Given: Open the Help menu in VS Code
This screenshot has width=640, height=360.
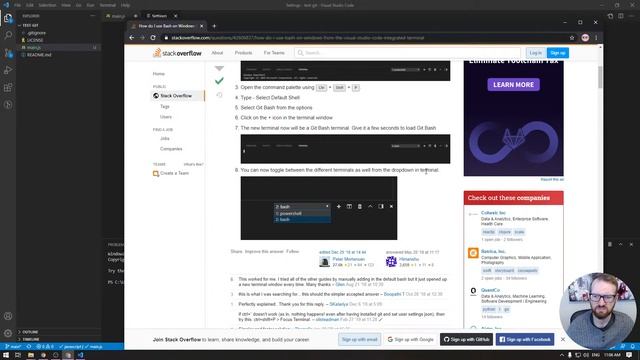Looking at the screenshot, I should click(x=125, y=5).
